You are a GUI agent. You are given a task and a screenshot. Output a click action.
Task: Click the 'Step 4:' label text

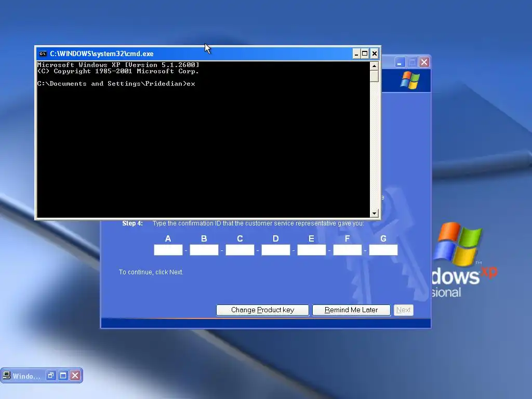pyautogui.click(x=132, y=223)
